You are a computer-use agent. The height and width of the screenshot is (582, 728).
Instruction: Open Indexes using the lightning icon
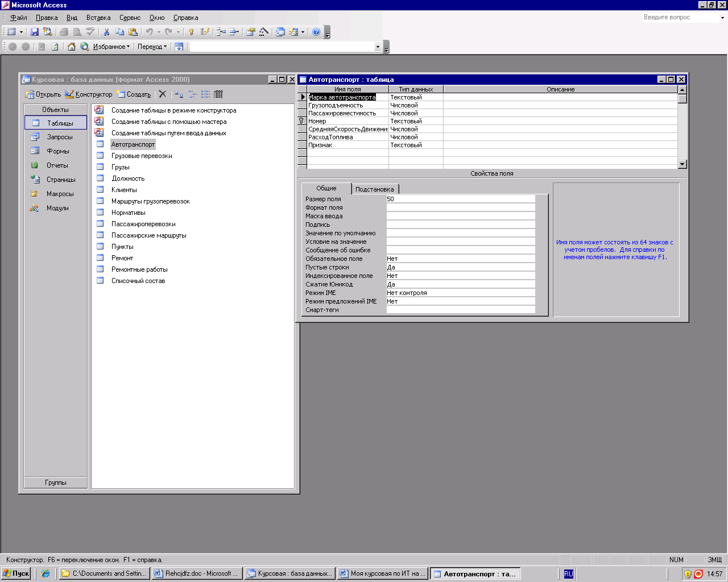pos(205,32)
